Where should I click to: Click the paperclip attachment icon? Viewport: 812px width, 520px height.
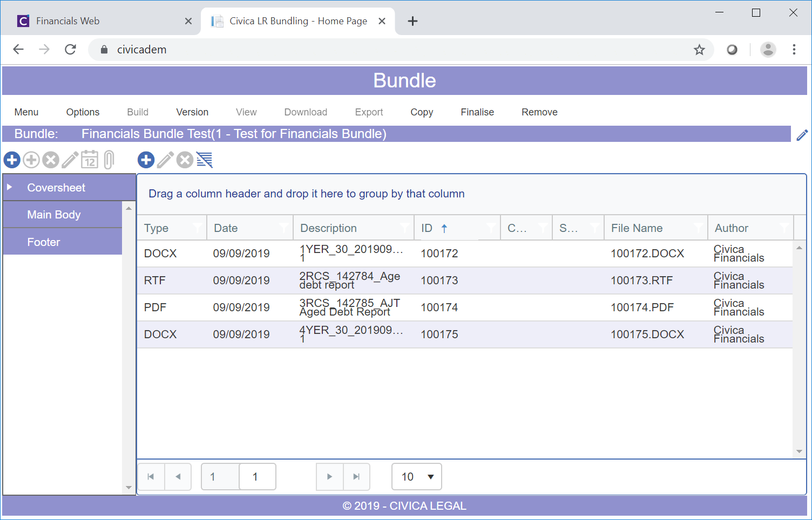tap(109, 160)
